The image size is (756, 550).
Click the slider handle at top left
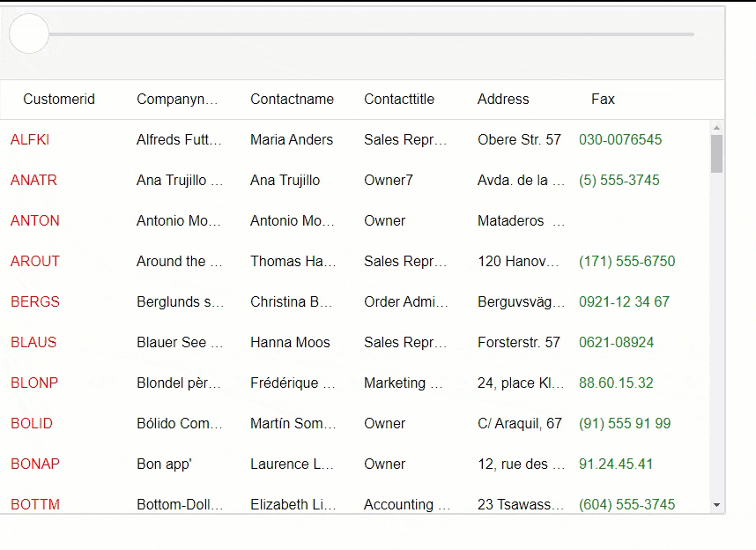point(28,34)
